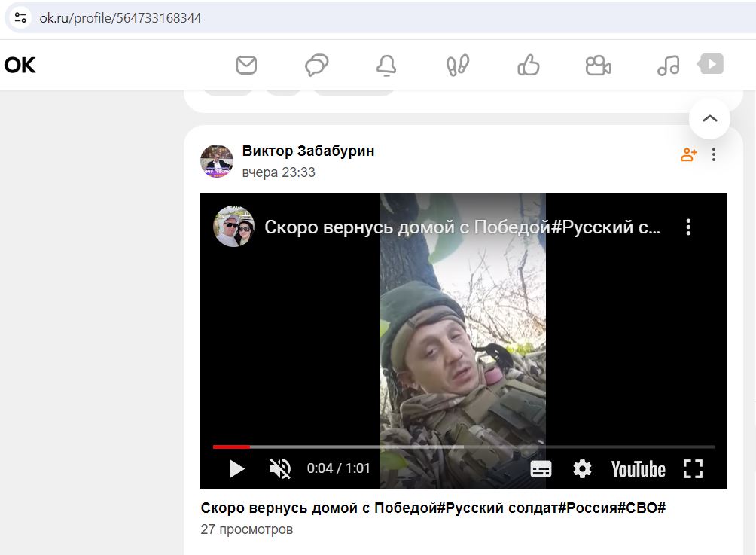Unmute the video via speaker icon
Viewport: 756px width, 555px height.
[x=279, y=468]
